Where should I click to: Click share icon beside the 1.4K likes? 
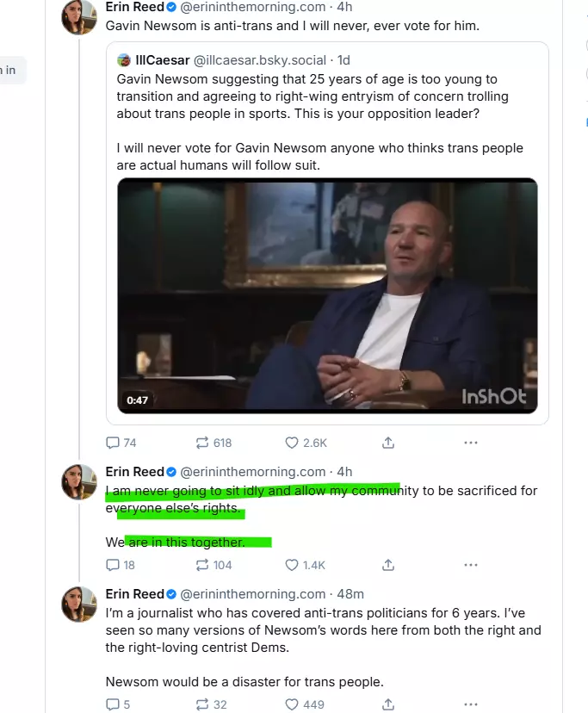[388, 565]
